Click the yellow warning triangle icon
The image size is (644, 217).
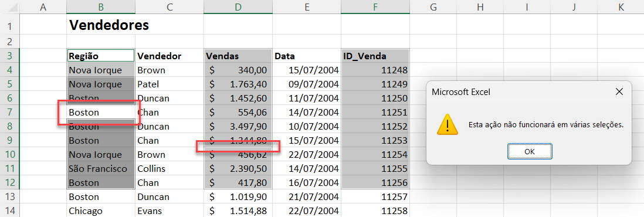pos(448,124)
